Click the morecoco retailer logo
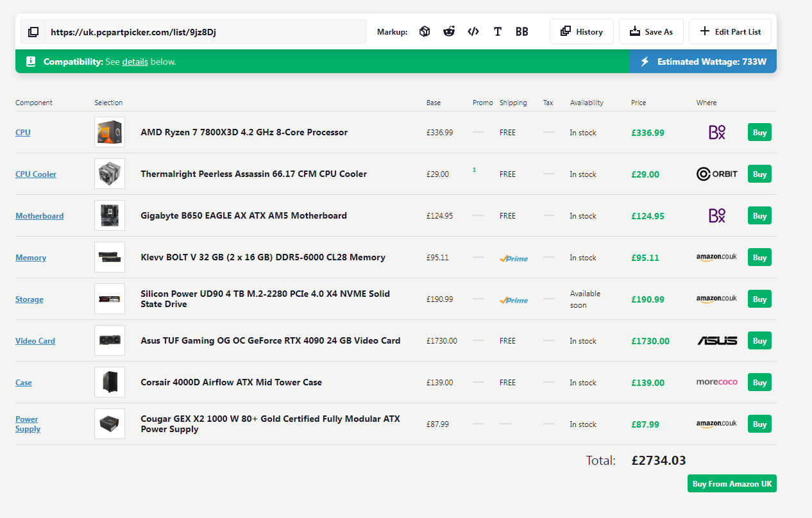The width and height of the screenshot is (812, 518). [x=717, y=382]
